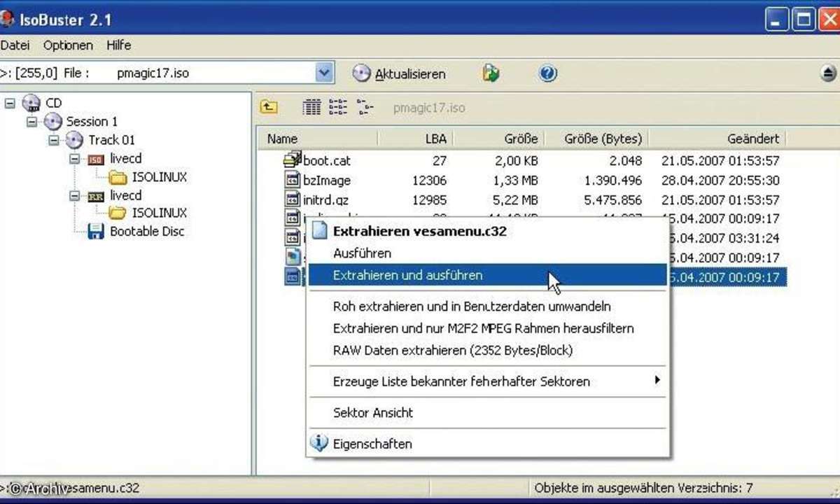Choose Ausführen in context menu

488,253
